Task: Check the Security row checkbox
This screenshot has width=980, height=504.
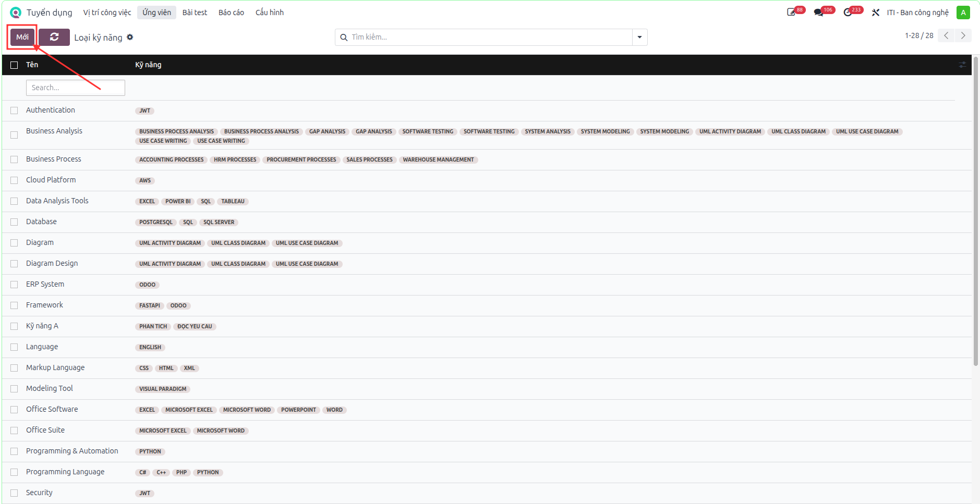Action: click(x=14, y=493)
